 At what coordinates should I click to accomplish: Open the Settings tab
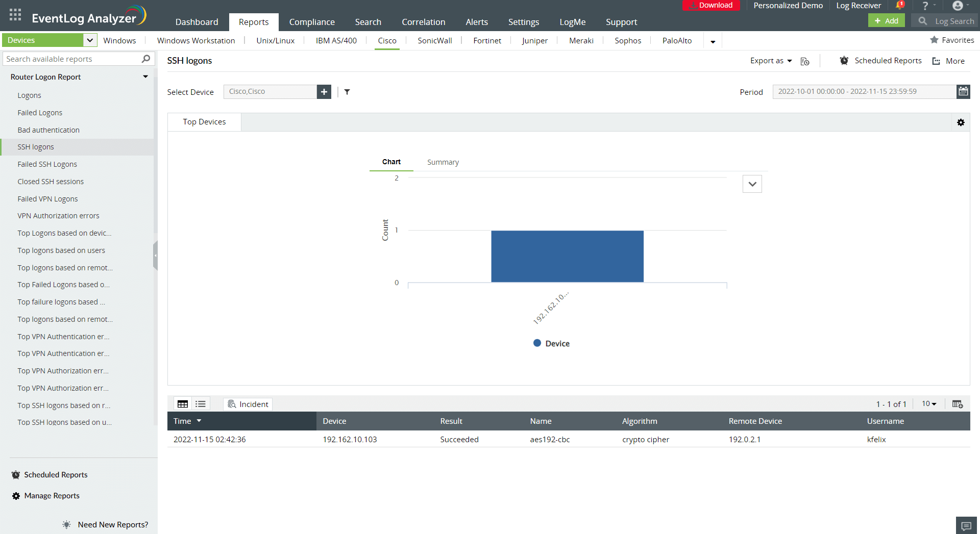pyautogui.click(x=524, y=22)
